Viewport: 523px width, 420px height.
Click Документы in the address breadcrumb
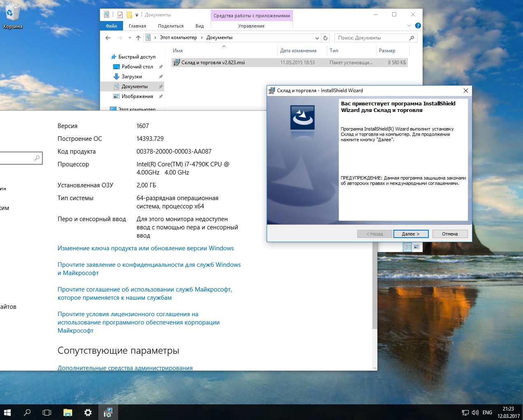(x=219, y=37)
